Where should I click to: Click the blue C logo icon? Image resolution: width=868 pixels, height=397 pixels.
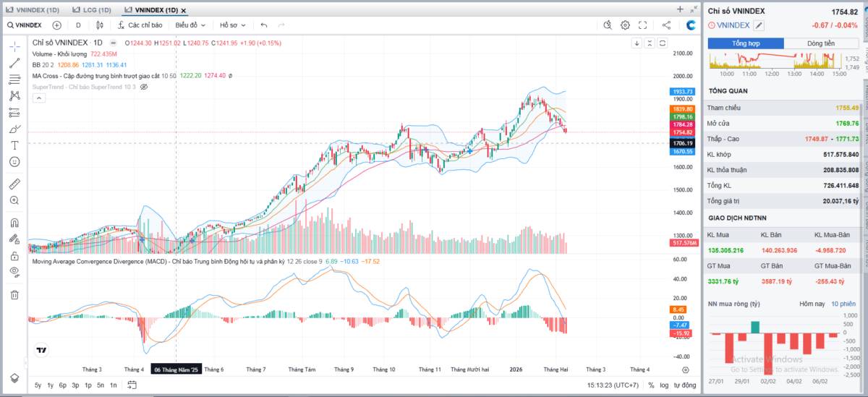(691, 25)
